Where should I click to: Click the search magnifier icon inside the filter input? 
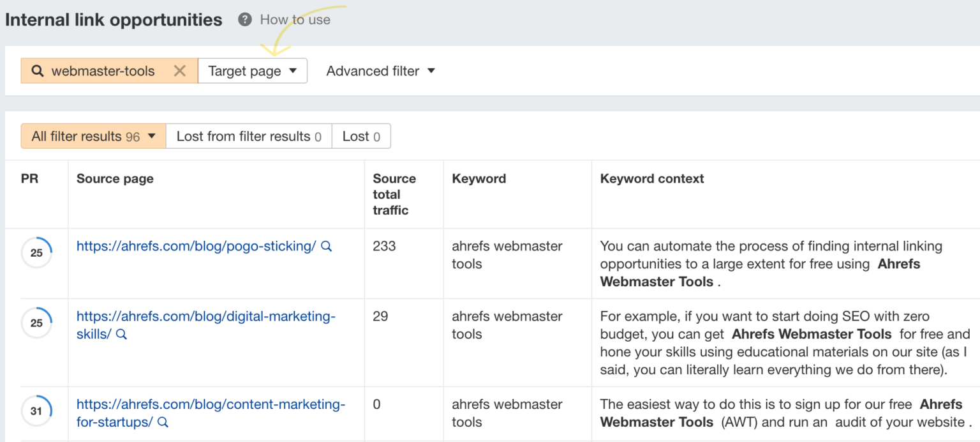tap(36, 71)
